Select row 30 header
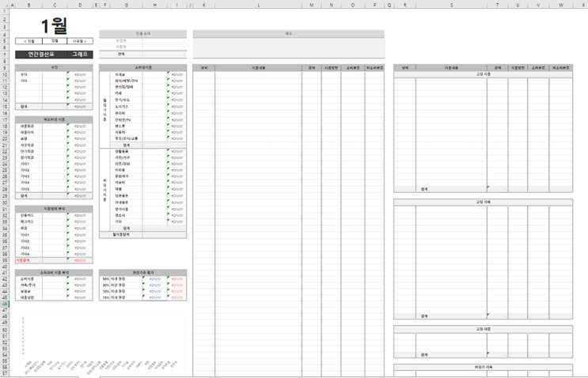 [x=5, y=202]
